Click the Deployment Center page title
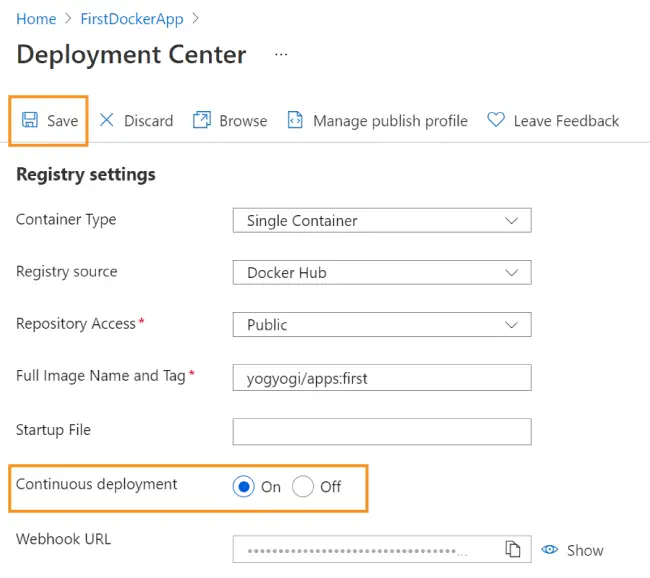The image size is (650, 578). [x=131, y=54]
